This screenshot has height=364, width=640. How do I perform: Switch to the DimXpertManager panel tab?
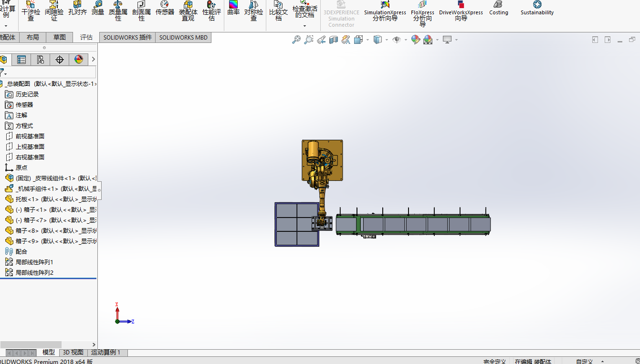(60, 59)
